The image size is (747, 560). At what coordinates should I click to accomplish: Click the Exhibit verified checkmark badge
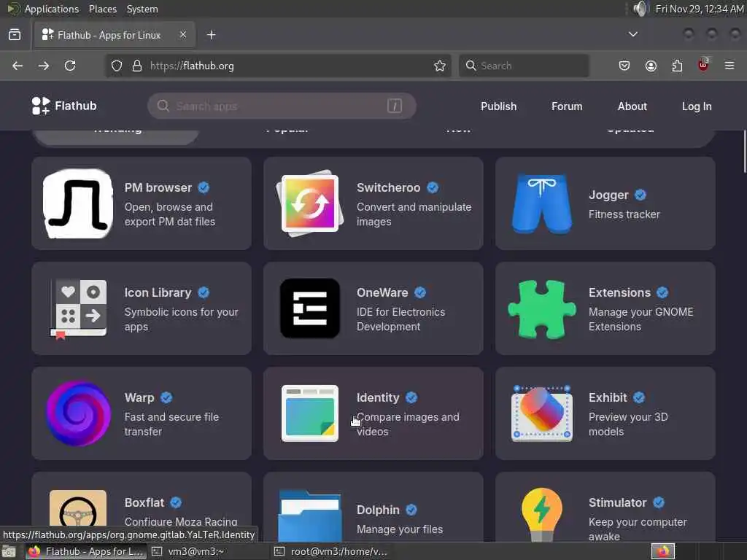click(x=639, y=397)
